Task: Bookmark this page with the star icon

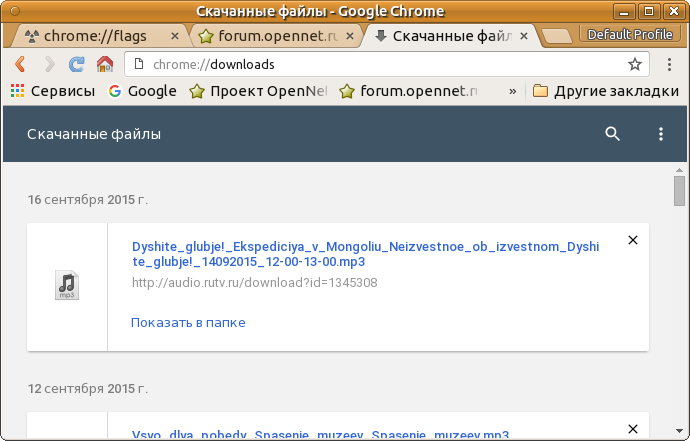Action: click(x=634, y=65)
